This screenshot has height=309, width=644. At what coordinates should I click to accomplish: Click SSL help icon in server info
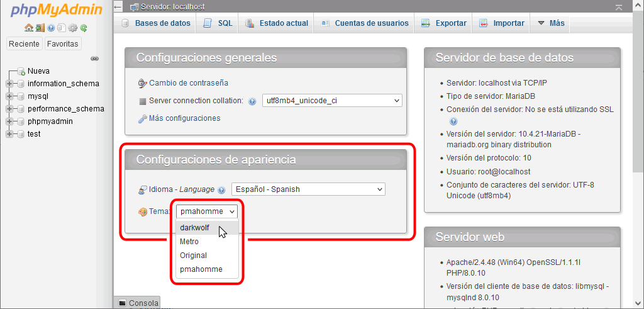click(453, 121)
